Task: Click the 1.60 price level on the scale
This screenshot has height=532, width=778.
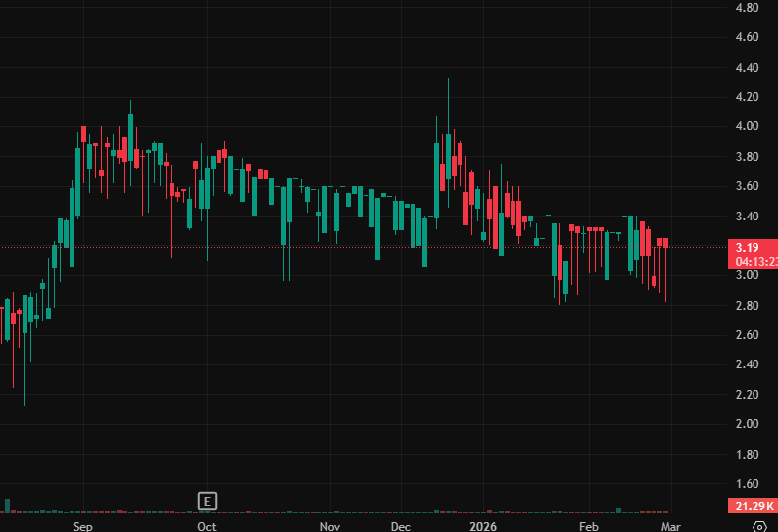Action: coord(747,484)
